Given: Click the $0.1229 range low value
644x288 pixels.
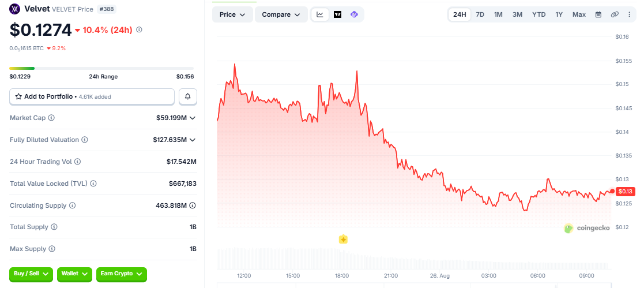Looking at the screenshot, I should pyautogui.click(x=20, y=77).
